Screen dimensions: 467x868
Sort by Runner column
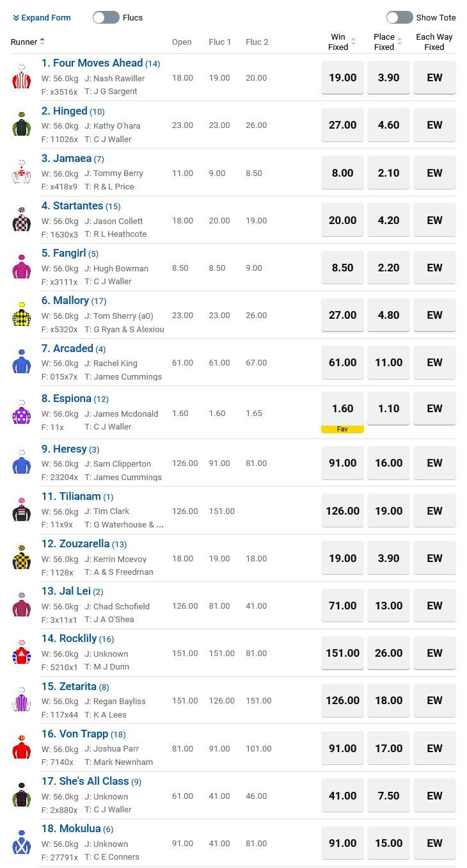click(28, 42)
